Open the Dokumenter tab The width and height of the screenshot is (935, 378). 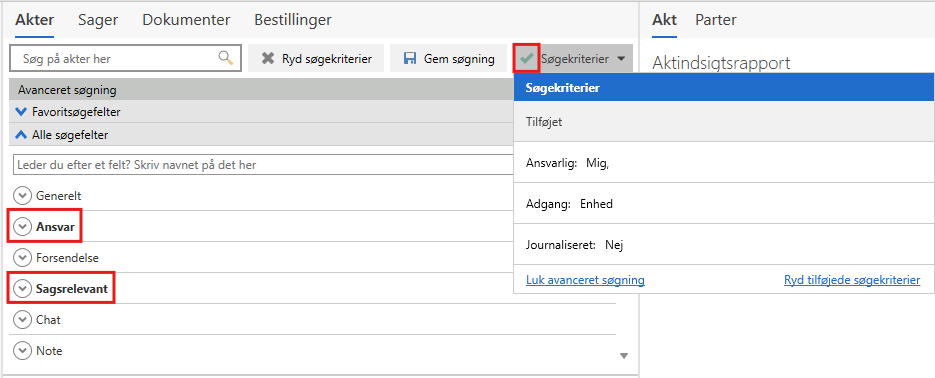click(x=186, y=20)
